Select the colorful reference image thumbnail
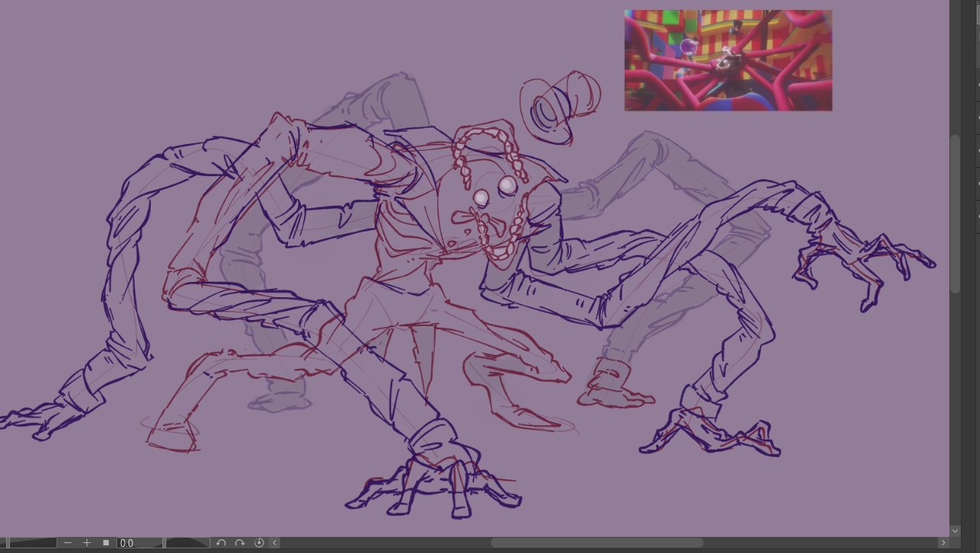This screenshot has height=553, width=980. [x=727, y=61]
